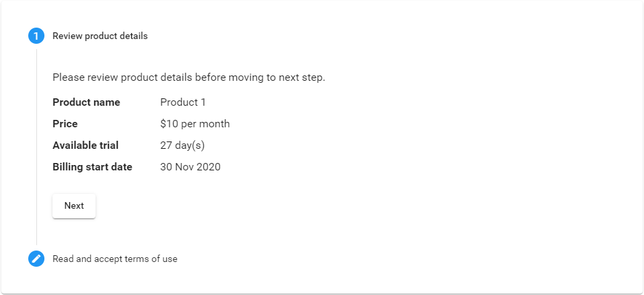Click the Billing start date label
The image size is (644, 295).
[x=92, y=167]
